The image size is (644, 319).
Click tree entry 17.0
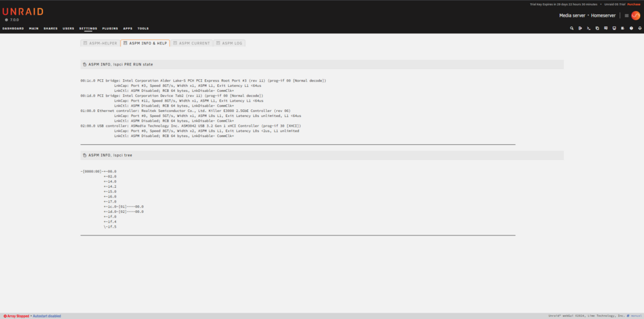(110, 201)
